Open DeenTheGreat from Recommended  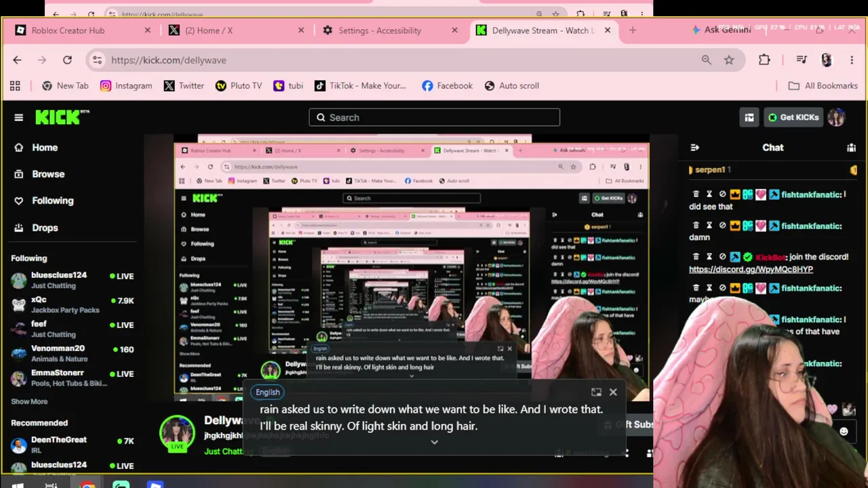(73, 445)
